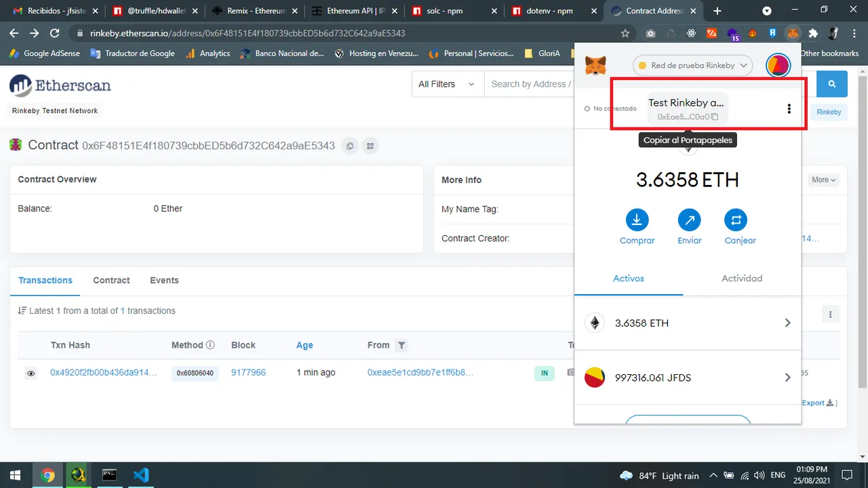The width and height of the screenshot is (868, 488).
Task: Click the 0x60806040 method badge
Action: tap(195, 373)
